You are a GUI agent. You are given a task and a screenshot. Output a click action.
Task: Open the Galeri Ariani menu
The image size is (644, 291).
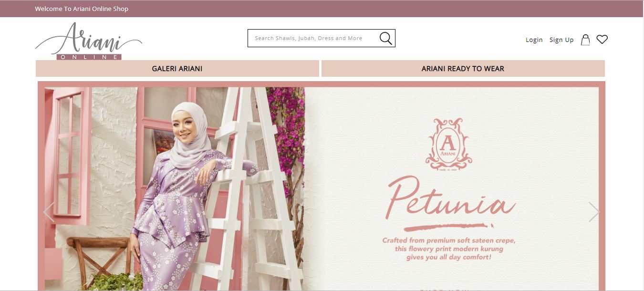pyautogui.click(x=177, y=69)
